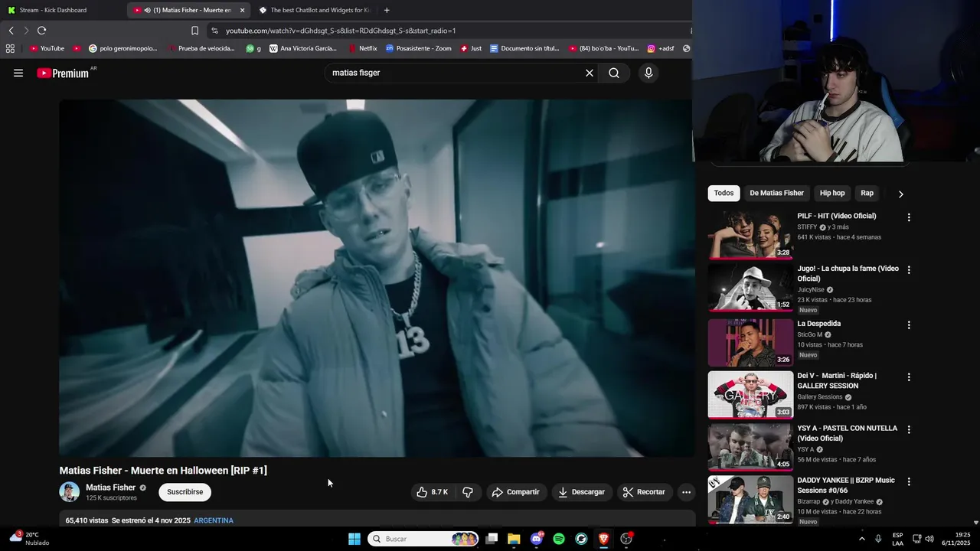Screen dimensions: 980x551
Task: Open the YouTube bookmark
Action: [x=47, y=48]
